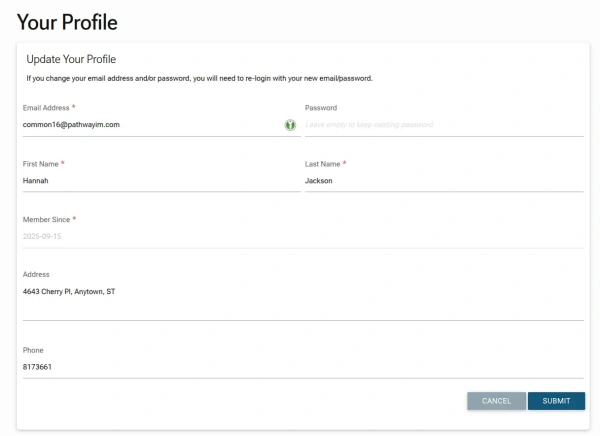Select the First Name field containing Hannah
This screenshot has width=600, height=436.
pyautogui.click(x=161, y=181)
